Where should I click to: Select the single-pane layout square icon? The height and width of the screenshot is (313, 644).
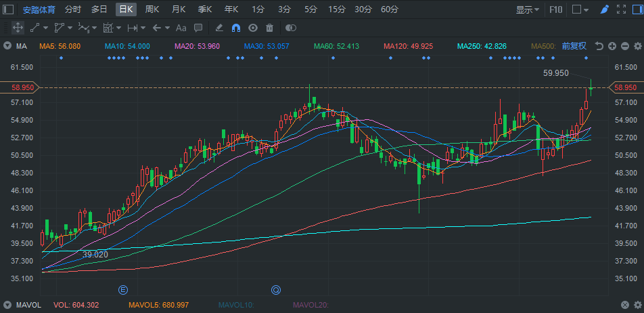(x=576, y=9)
